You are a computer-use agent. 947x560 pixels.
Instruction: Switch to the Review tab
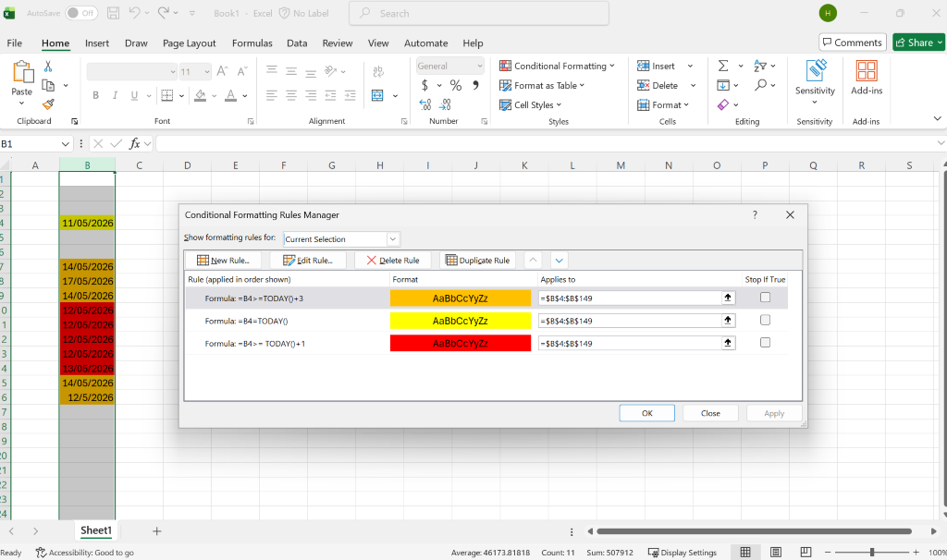pos(337,43)
